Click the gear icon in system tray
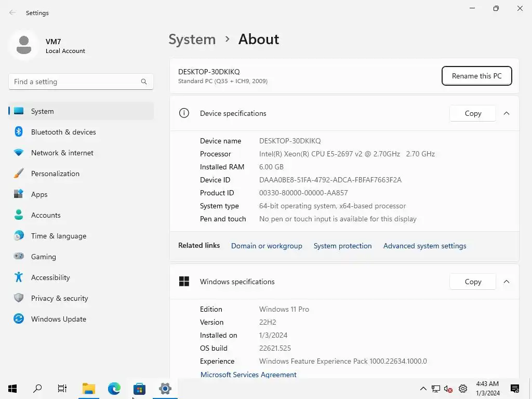532x399 pixels. (463, 389)
